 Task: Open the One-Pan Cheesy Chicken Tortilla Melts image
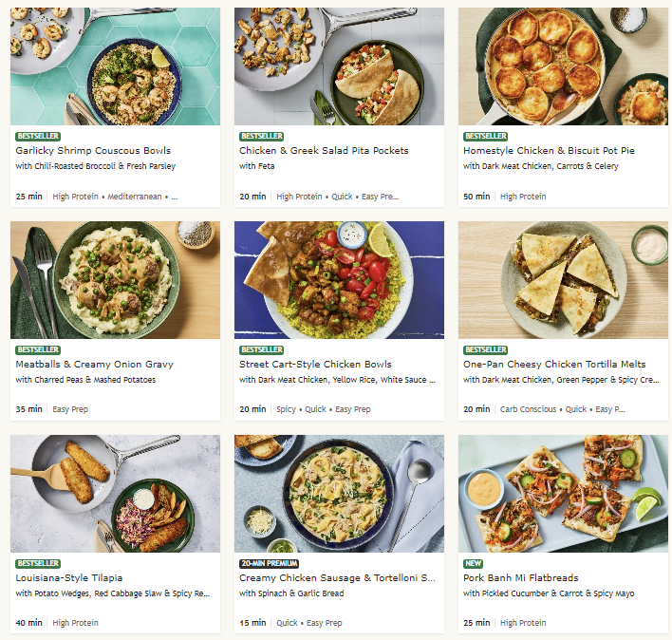[x=563, y=280]
